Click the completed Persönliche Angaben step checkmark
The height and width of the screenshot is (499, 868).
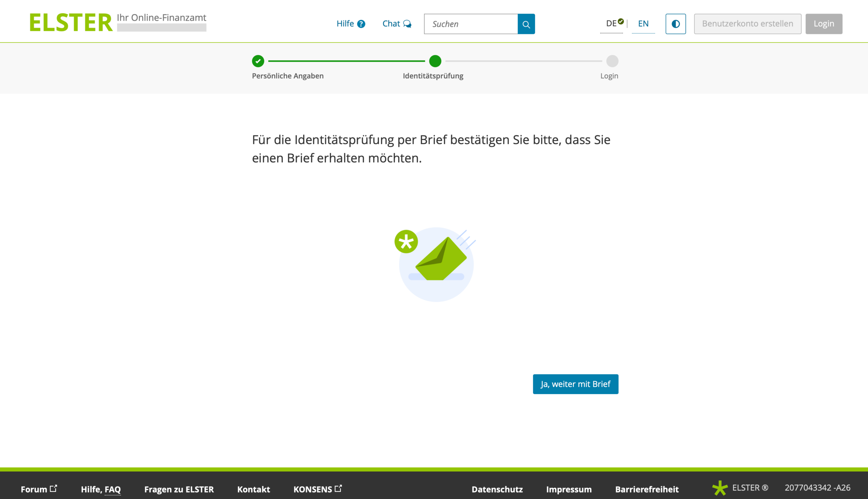(258, 61)
